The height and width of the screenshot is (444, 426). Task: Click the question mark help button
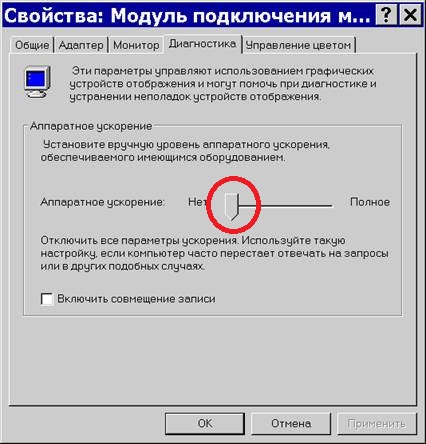[x=386, y=15]
